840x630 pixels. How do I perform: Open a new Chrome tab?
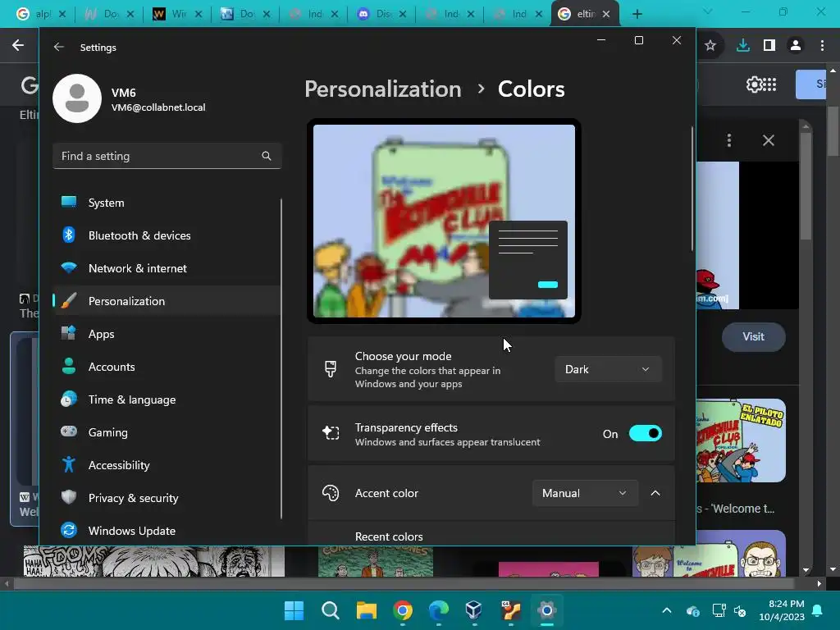(637, 14)
